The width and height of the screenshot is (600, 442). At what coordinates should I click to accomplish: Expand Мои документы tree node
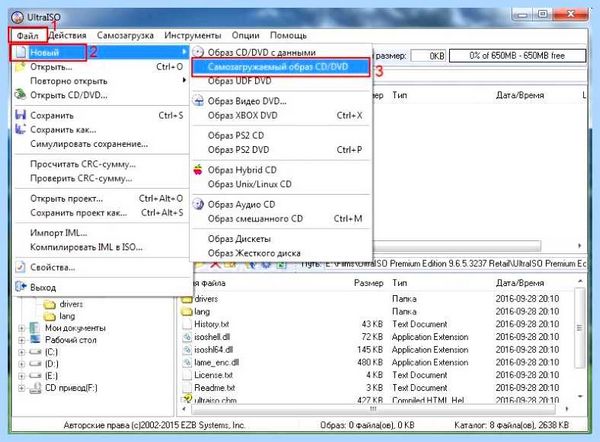point(21,328)
